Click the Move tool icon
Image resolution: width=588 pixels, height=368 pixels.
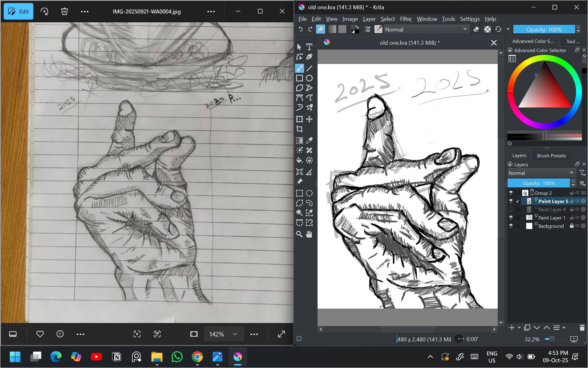click(309, 119)
